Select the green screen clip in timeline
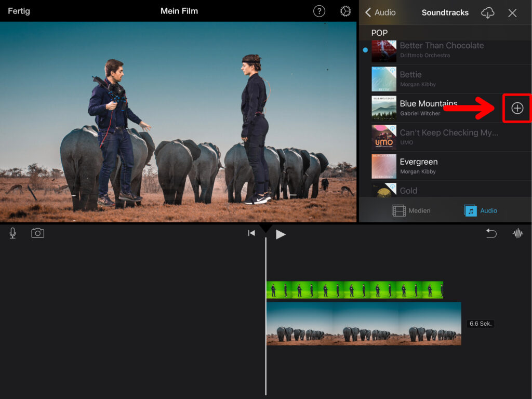Image resolution: width=532 pixels, height=399 pixels. tap(354, 290)
